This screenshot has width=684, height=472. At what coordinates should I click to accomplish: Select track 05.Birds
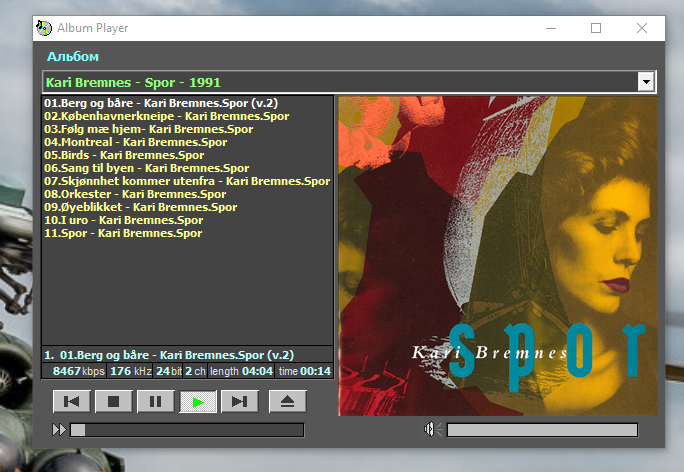[x=187, y=155]
